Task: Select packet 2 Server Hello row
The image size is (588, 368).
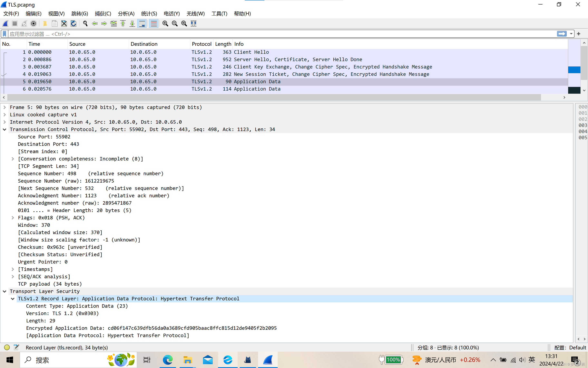Action: (x=284, y=59)
